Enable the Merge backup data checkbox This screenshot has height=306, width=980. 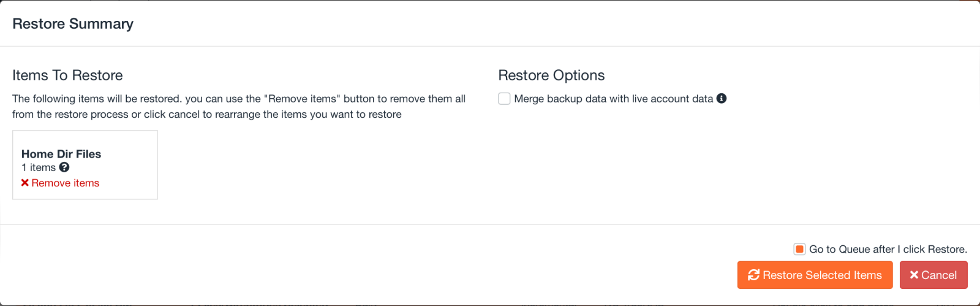[504, 99]
